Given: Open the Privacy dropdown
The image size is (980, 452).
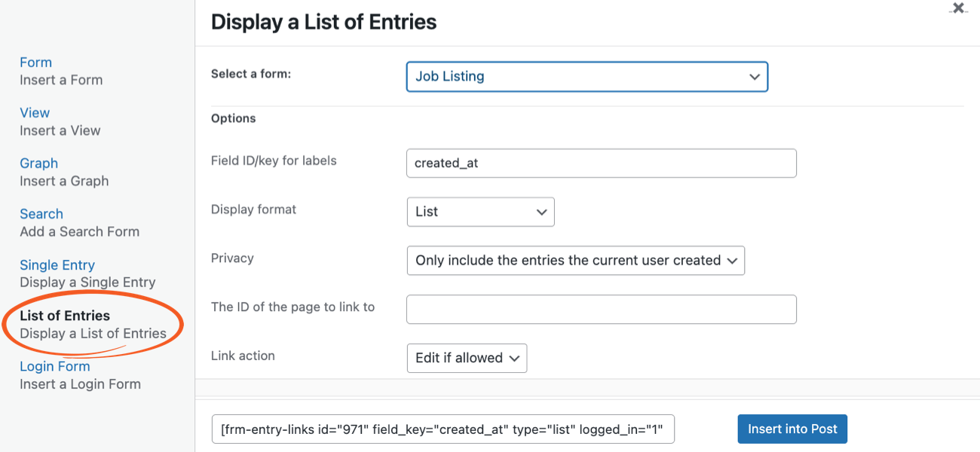Looking at the screenshot, I should 575,261.
